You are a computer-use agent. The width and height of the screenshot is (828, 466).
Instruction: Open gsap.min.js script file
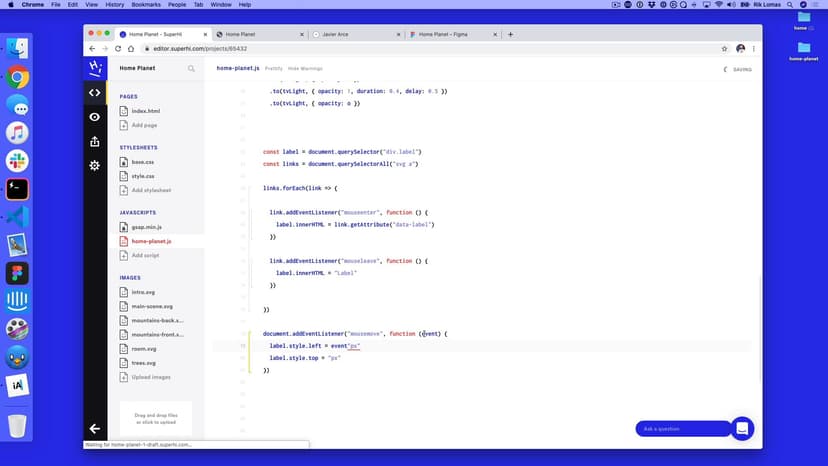click(146, 227)
